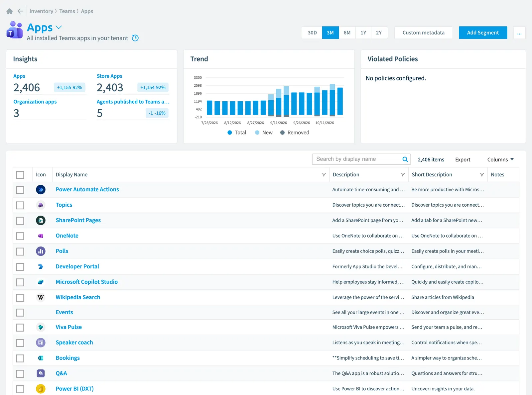Check the Topics row checkbox
The height and width of the screenshot is (395, 532).
[20, 205]
